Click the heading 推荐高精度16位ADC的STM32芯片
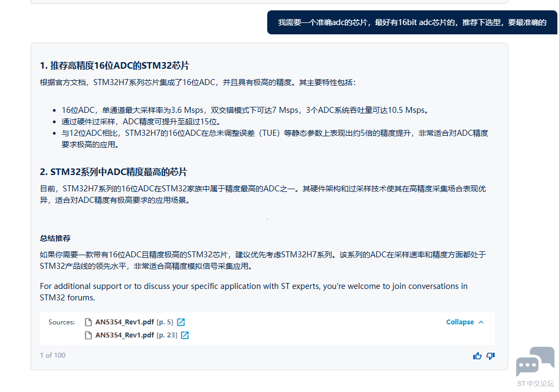The width and height of the screenshot is (559, 392). pyautogui.click(x=114, y=66)
